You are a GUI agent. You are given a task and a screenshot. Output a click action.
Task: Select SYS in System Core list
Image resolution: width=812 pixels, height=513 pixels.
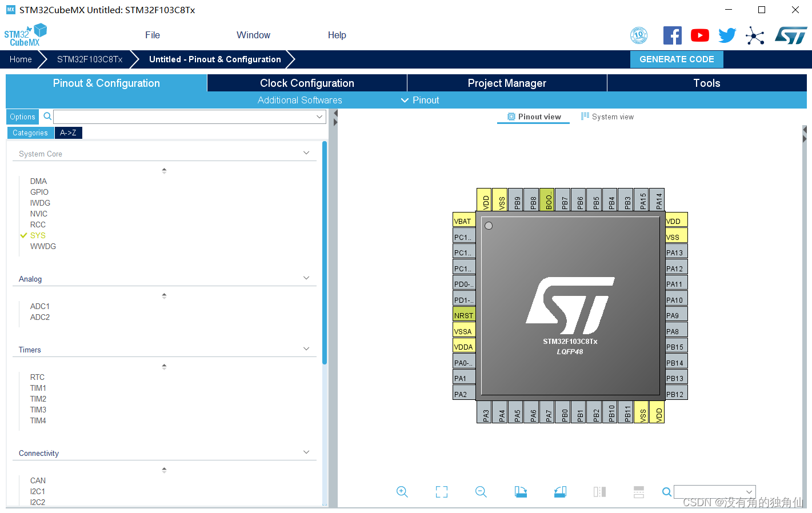(38, 235)
